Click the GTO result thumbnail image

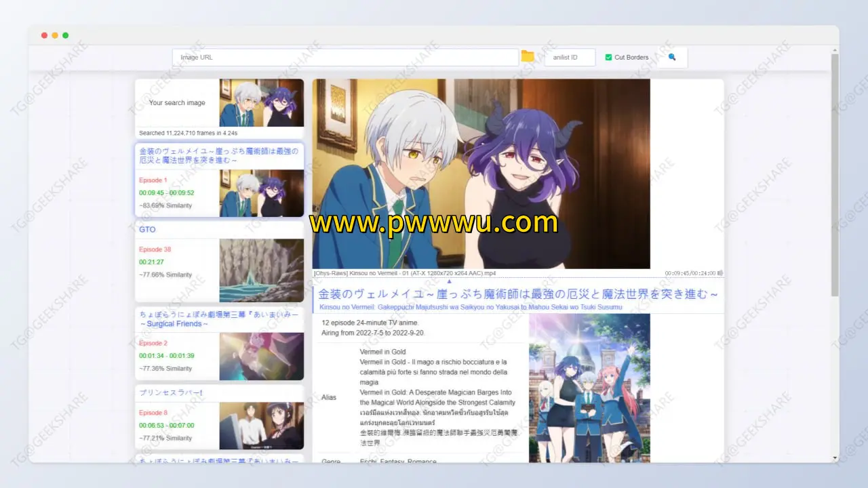[x=261, y=270]
